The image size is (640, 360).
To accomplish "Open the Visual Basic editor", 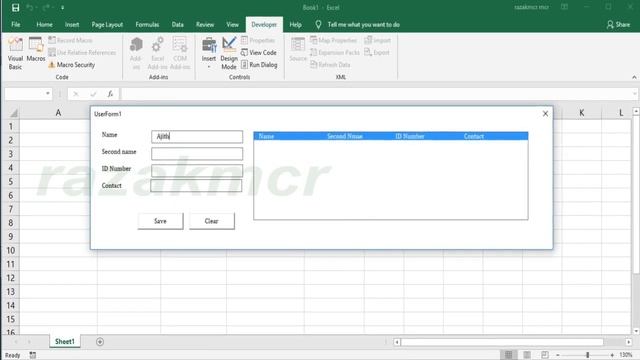I will point(15,53).
